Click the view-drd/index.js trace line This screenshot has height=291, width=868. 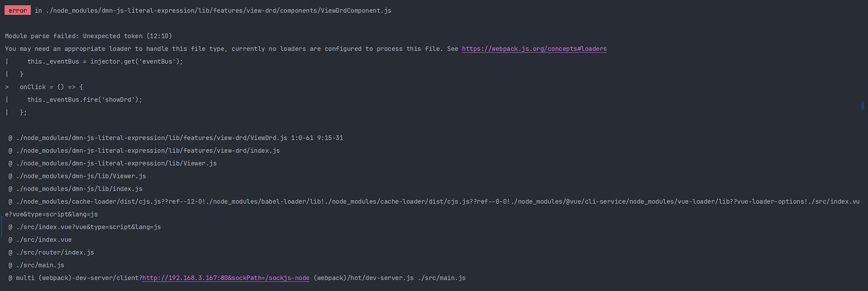pyautogui.click(x=148, y=151)
